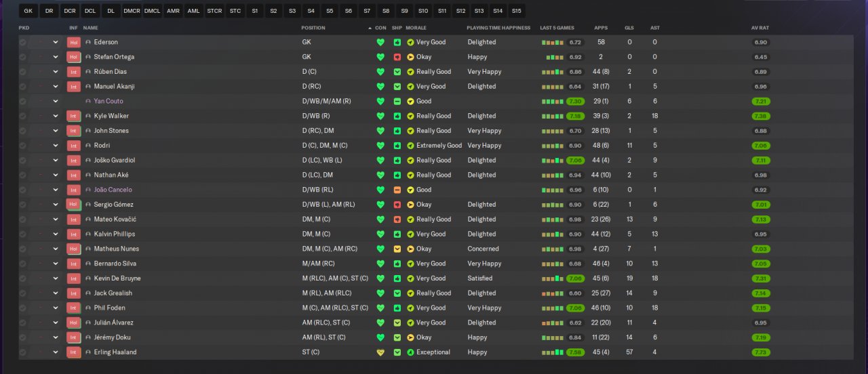Click John Stones's morale icon
The width and height of the screenshot is (868, 374).
coord(410,131)
